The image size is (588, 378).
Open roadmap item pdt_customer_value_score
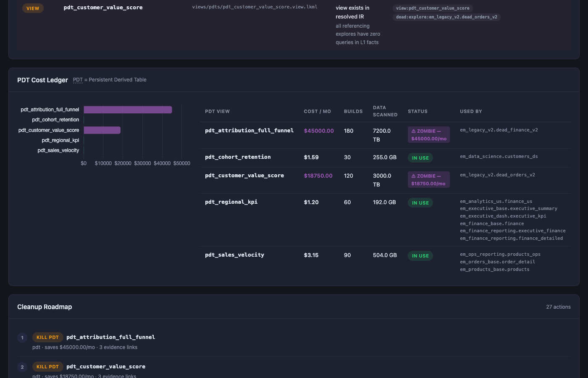pos(106,367)
